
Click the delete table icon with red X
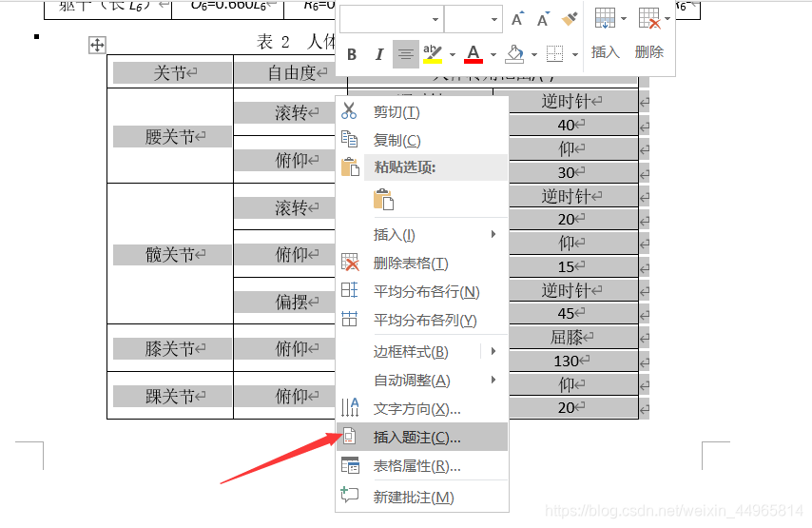point(649,19)
